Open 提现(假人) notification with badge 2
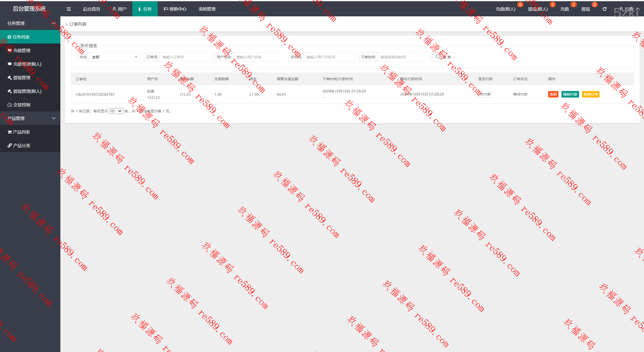Viewport: 644px width, 352px height. point(538,9)
